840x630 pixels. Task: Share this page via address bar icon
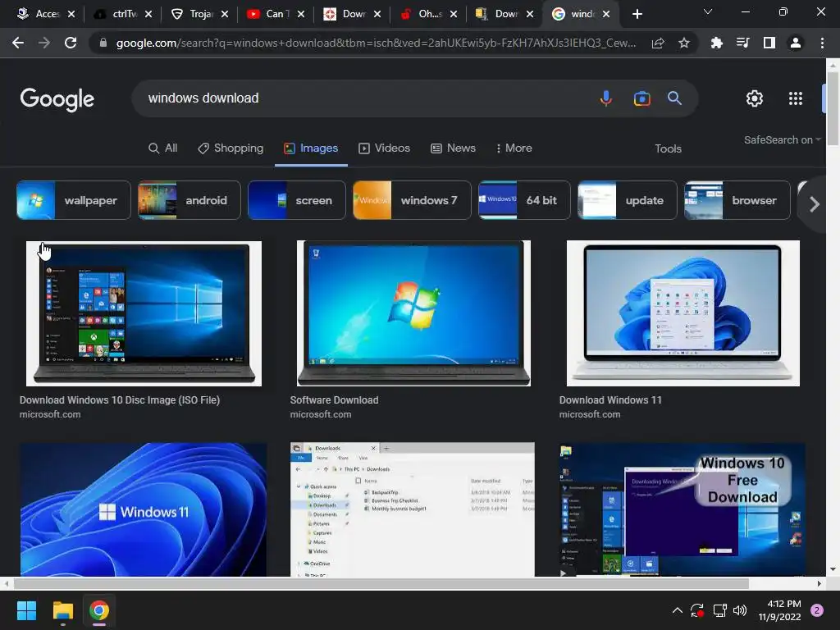click(658, 43)
